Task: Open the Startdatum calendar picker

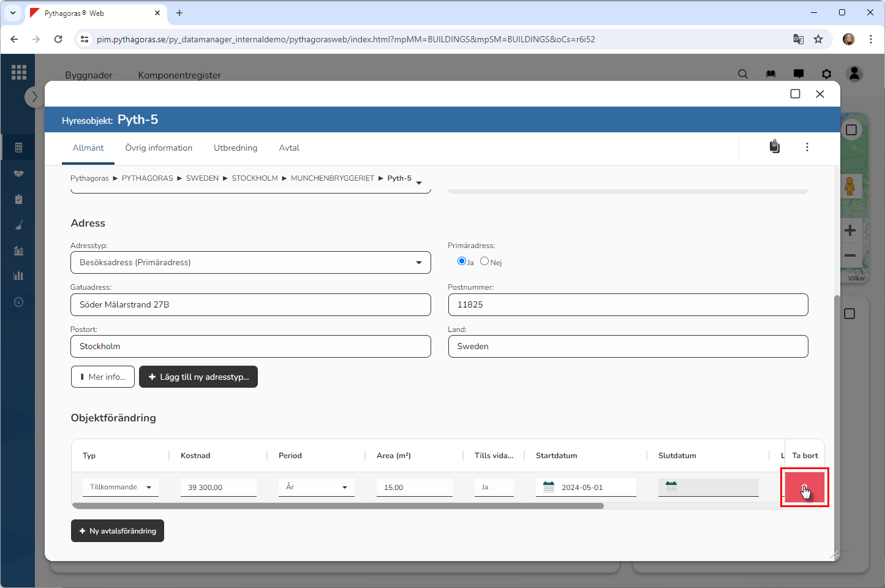Action: point(549,488)
